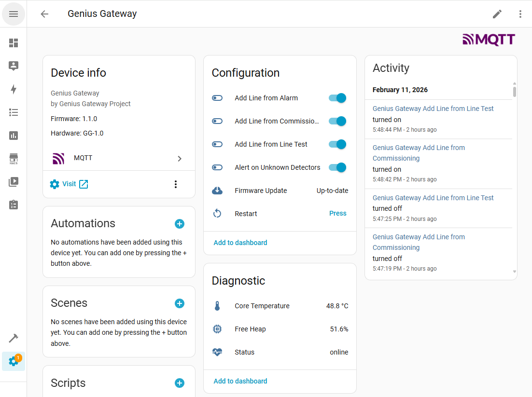Click the pencil edit device icon
The image size is (532, 397).
(x=497, y=14)
